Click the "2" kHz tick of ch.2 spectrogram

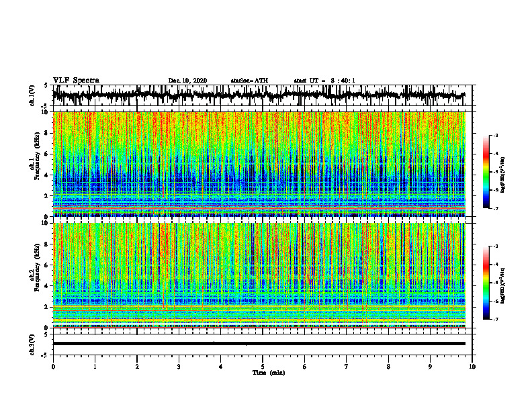47,307
